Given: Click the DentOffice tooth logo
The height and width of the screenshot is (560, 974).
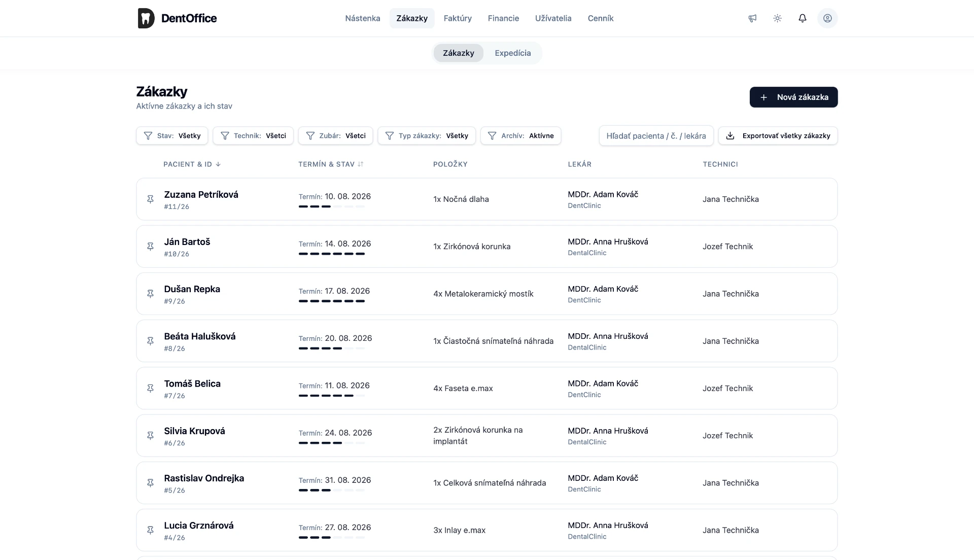Looking at the screenshot, I should pos(146,18).
